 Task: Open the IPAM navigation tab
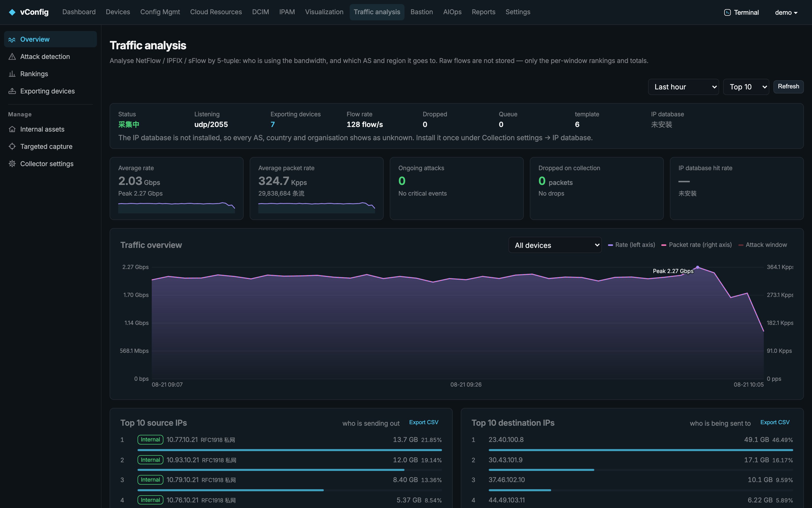point(287,12)
